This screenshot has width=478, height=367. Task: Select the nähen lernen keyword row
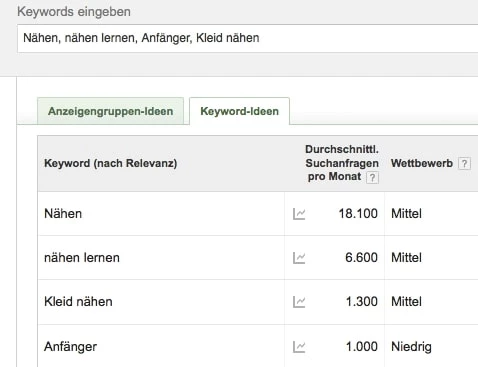point(258,258)
